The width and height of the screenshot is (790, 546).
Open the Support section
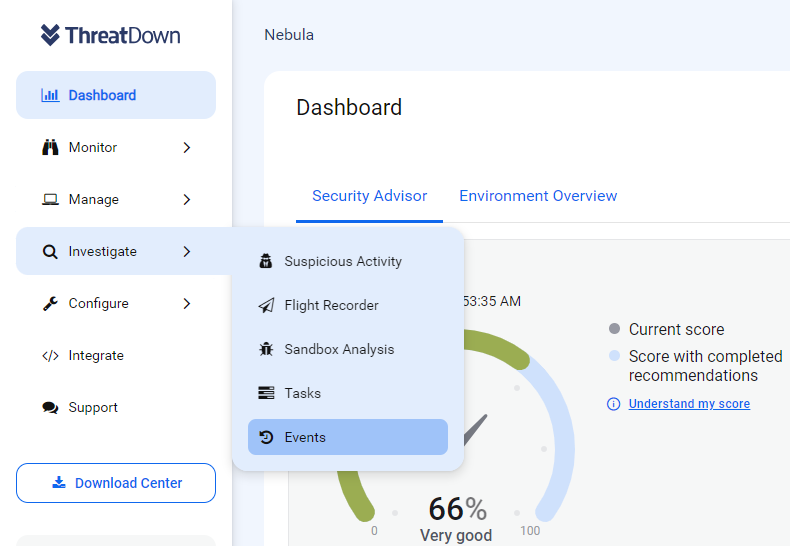point(116,407)
